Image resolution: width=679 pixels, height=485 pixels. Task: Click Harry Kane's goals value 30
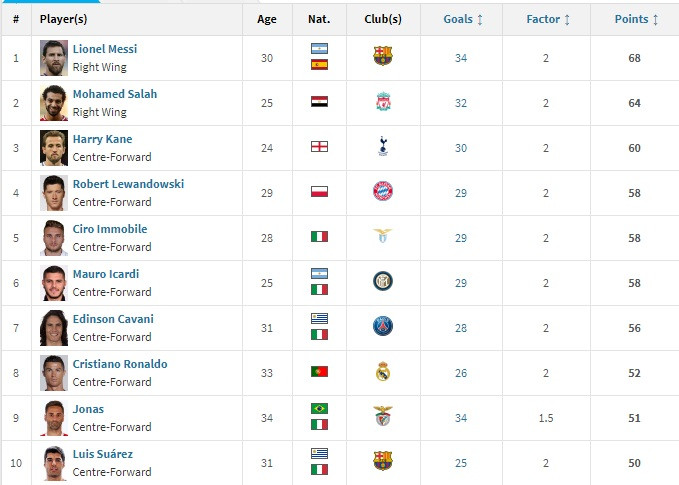point(461,146)
